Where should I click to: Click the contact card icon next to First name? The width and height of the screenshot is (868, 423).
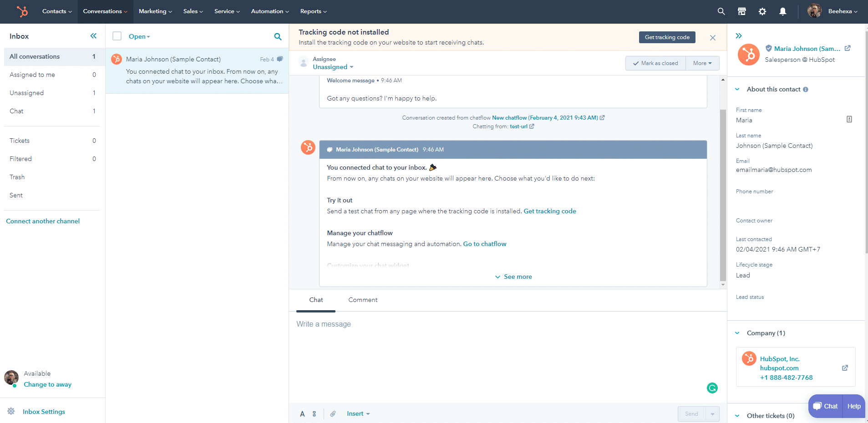click(849, 119)
